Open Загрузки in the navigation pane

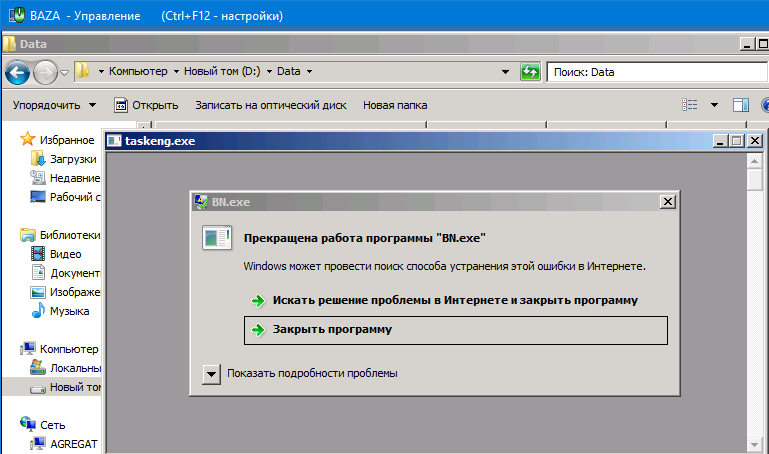point(73,159)
